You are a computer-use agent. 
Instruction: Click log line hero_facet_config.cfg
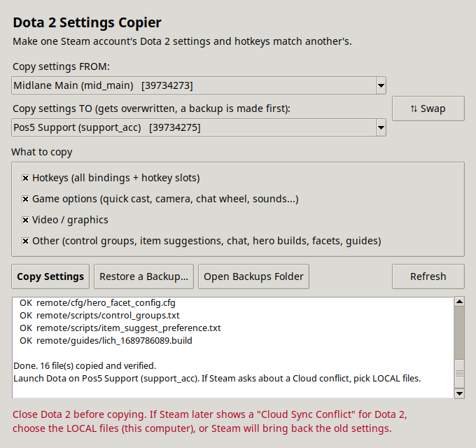pyautogui.click(x=97, y=303)
